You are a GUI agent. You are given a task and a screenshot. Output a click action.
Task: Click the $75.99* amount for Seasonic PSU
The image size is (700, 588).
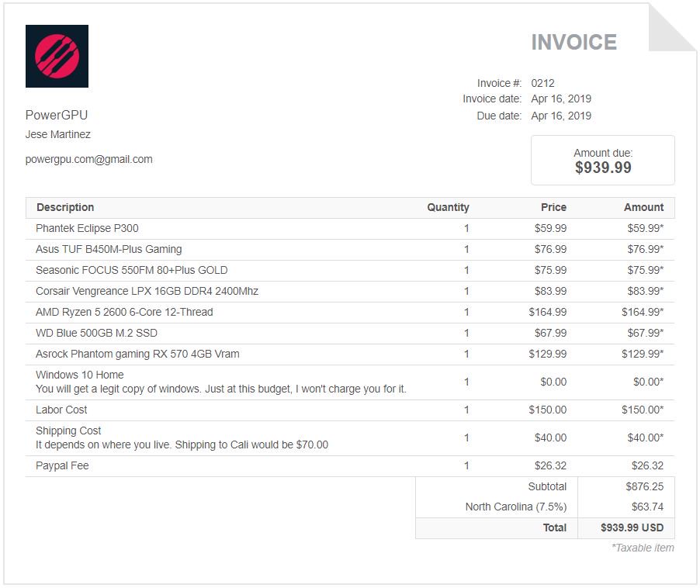[x=645, y=271]
